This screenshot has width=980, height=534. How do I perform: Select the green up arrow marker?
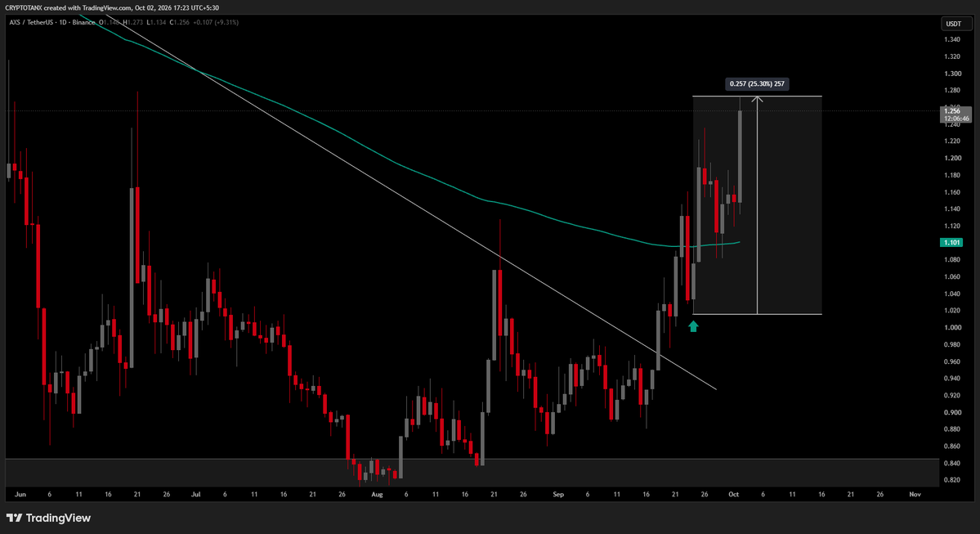click(x=693, y=325)
